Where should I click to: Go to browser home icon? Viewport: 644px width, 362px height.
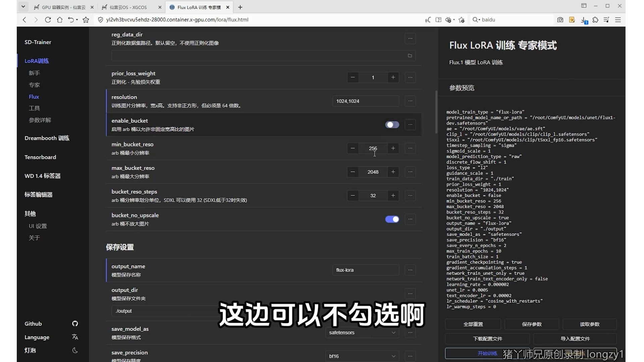point(60,20)
